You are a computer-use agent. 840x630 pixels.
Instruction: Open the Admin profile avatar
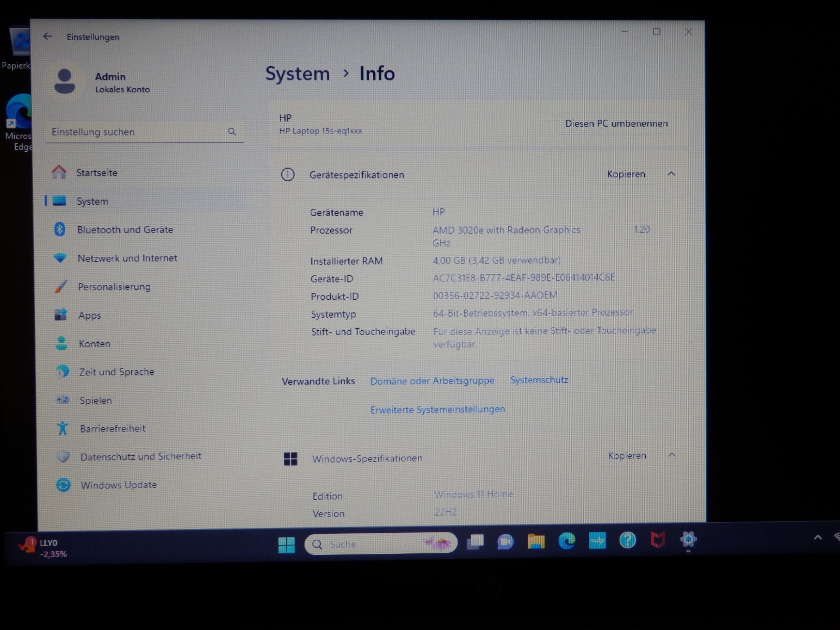pos(65,81)
